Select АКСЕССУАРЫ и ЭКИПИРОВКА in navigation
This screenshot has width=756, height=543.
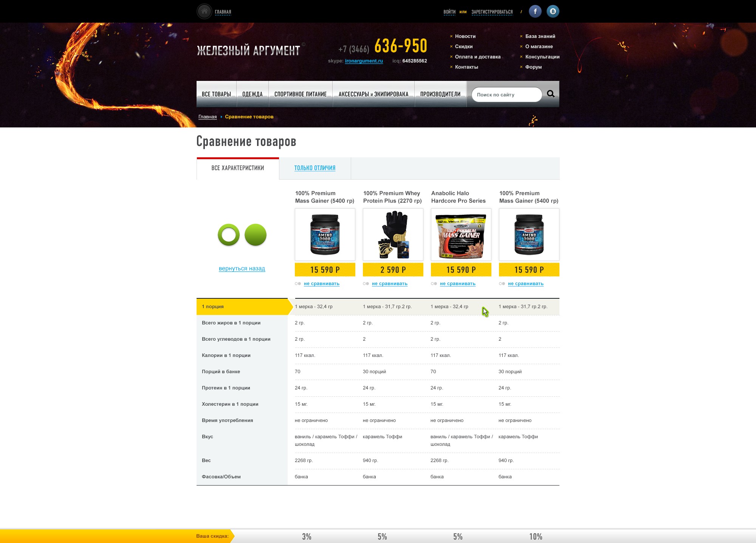coord(373,94)
